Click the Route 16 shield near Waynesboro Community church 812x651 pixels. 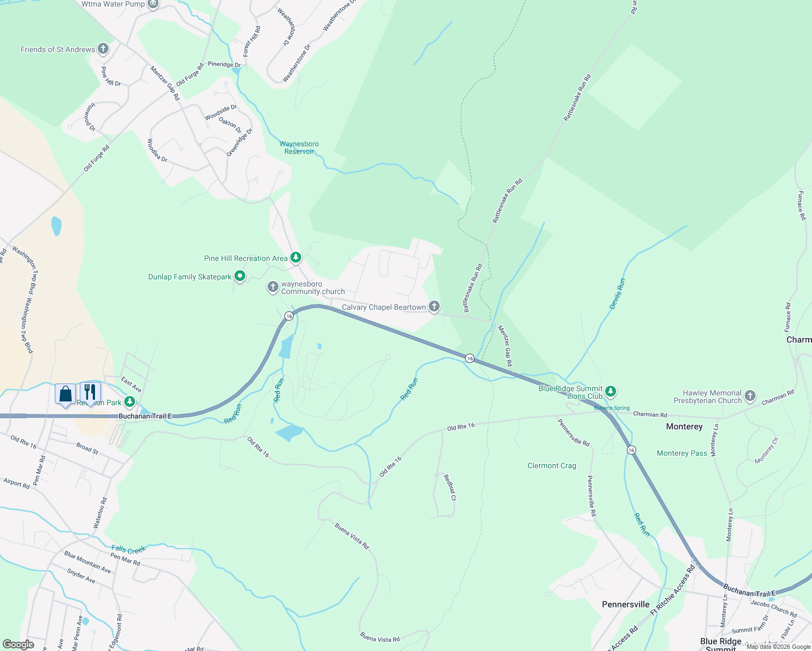(289, 316)
